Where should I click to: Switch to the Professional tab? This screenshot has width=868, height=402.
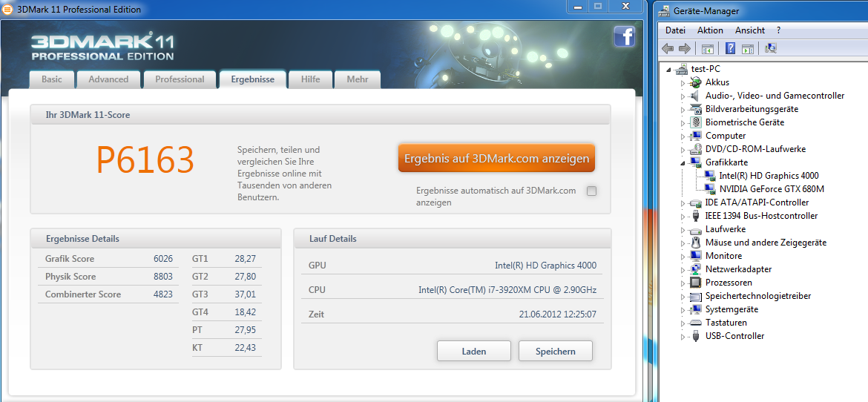pyautogui.click(x=180, y=79)
